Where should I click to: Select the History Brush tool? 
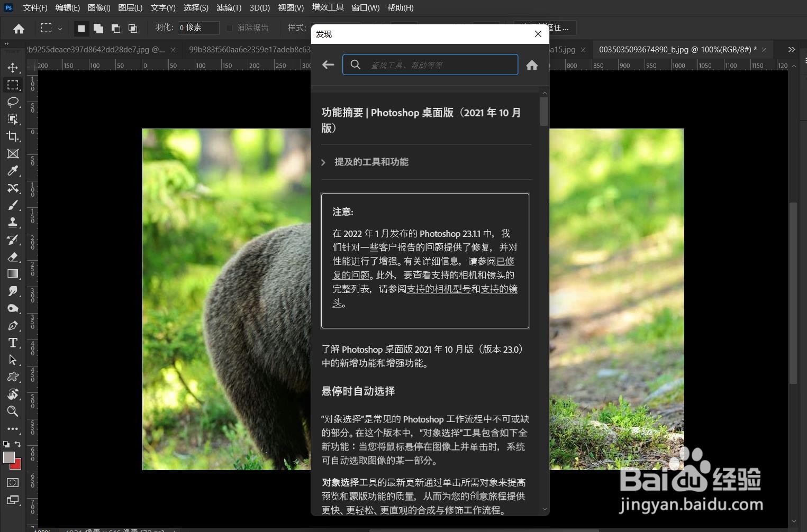click(x=13, y=240)
